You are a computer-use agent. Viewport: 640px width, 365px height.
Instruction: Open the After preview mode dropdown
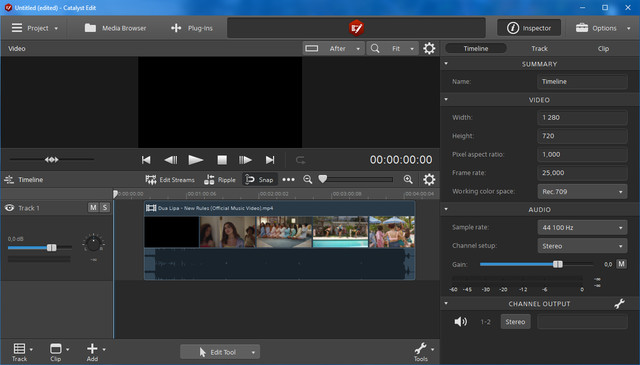click(333, 49)
